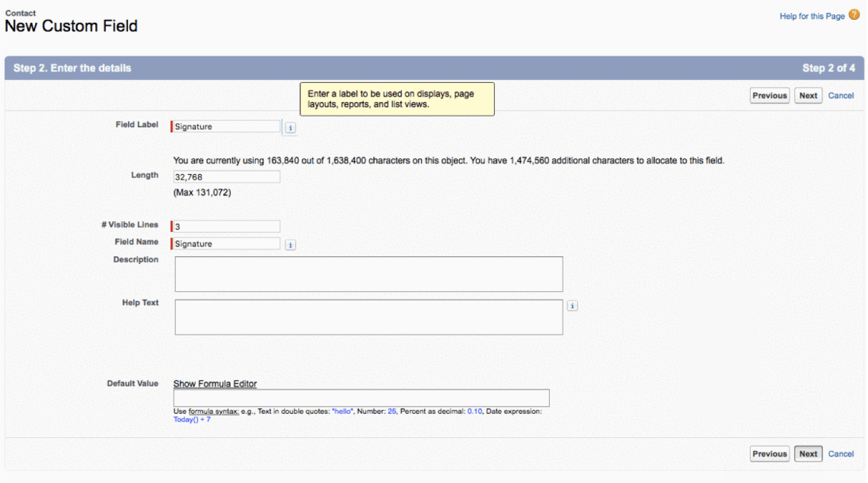Screen dimensions: 868x483
Task: Click inside the Help Text area
Action: (369, 317)
